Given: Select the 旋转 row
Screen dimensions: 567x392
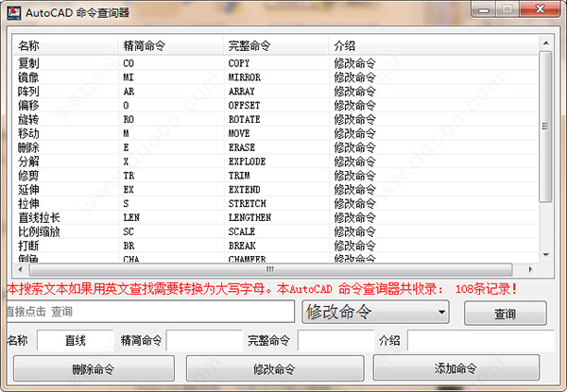Looking at the screenshot, I should (x=275, y=120).
